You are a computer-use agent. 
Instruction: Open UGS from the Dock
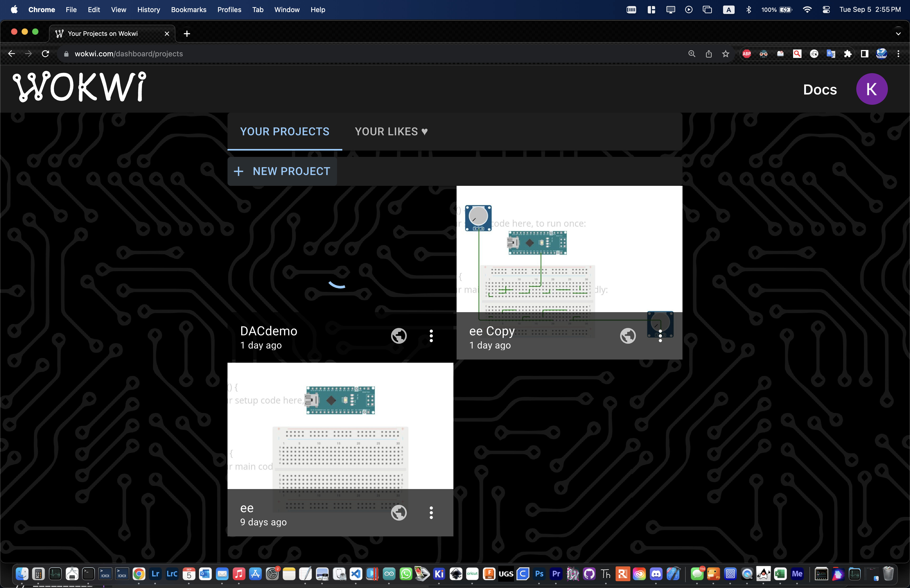506,574
